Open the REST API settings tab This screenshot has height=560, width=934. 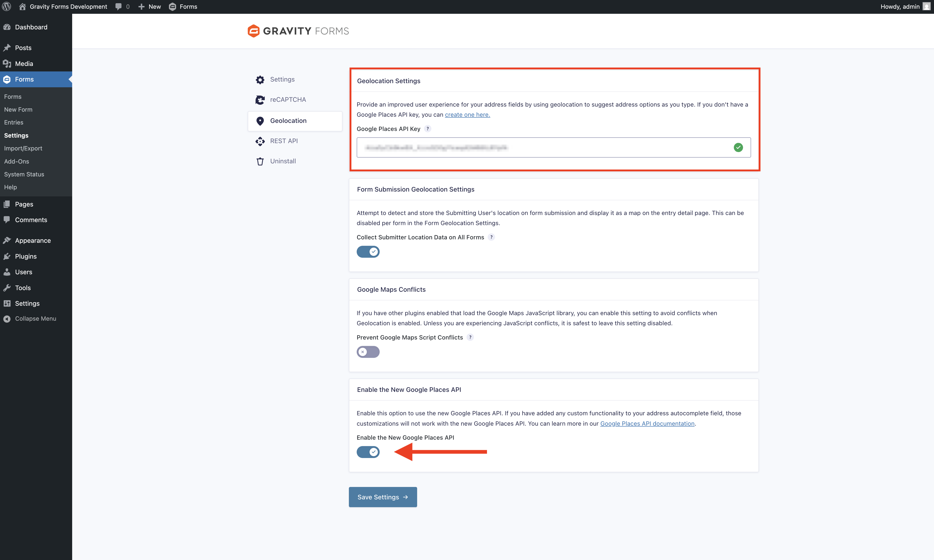(x=284, y=141)
